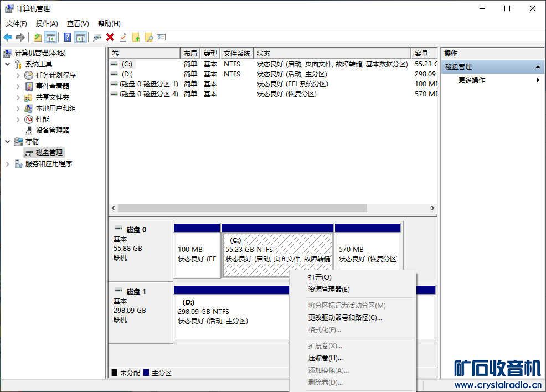The image size is (546, 392).
Task: Open the 文件(F) menu
Action: click(17, 24)
